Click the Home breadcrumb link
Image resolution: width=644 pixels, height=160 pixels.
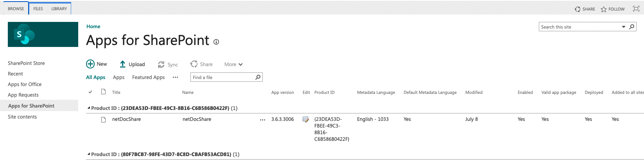pyautogui.click(x=93, y=26)
